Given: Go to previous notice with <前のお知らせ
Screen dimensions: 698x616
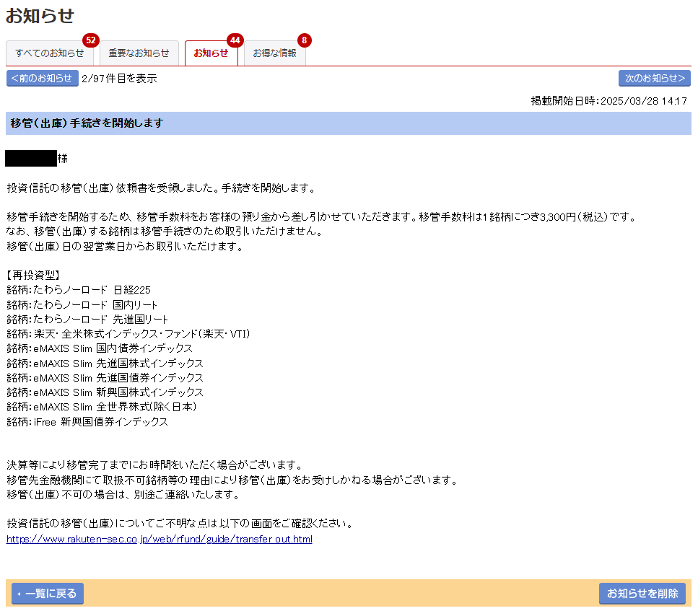Looking at the screenshot, I should [x=43, y=79].
